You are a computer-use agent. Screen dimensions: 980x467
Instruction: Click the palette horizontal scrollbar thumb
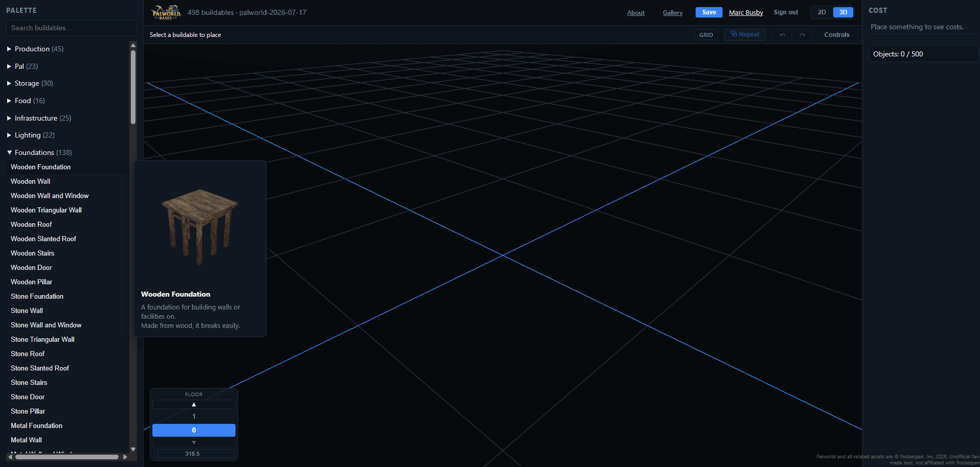click(x=67, y=457)
